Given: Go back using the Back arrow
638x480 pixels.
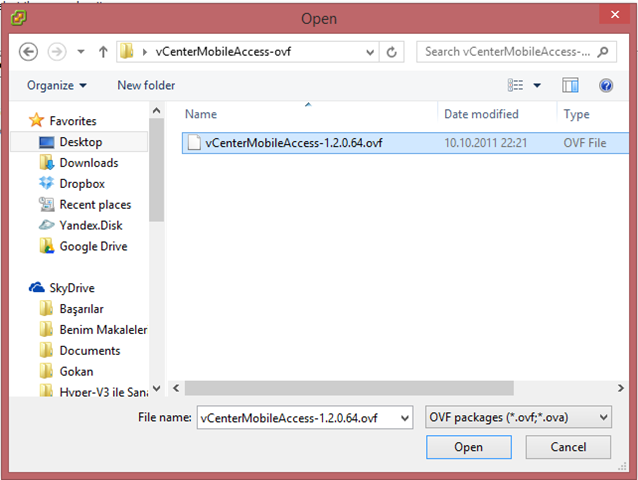Looking at the screenshot, I should [x=28, y=52].
